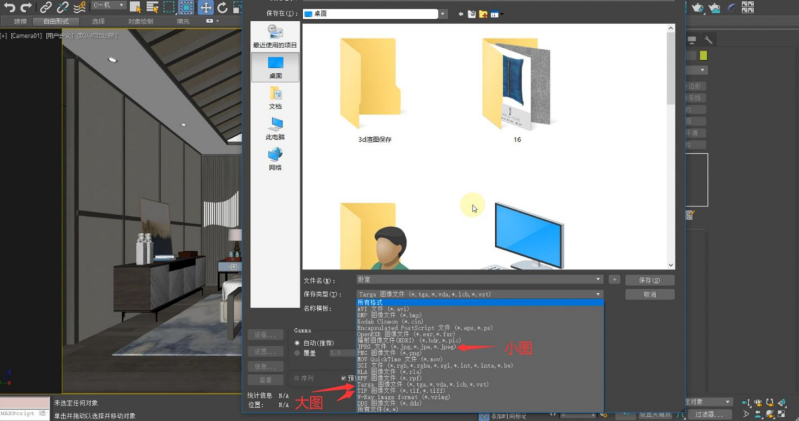Go to Recent Items in places sidebar
799x421 pixels.
[x=275, y=36]
